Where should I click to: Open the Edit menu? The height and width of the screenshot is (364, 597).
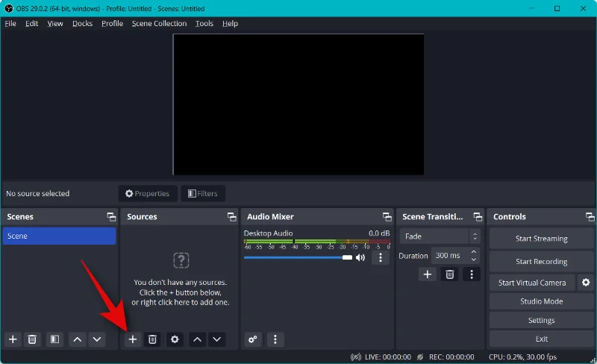[31, 24]
